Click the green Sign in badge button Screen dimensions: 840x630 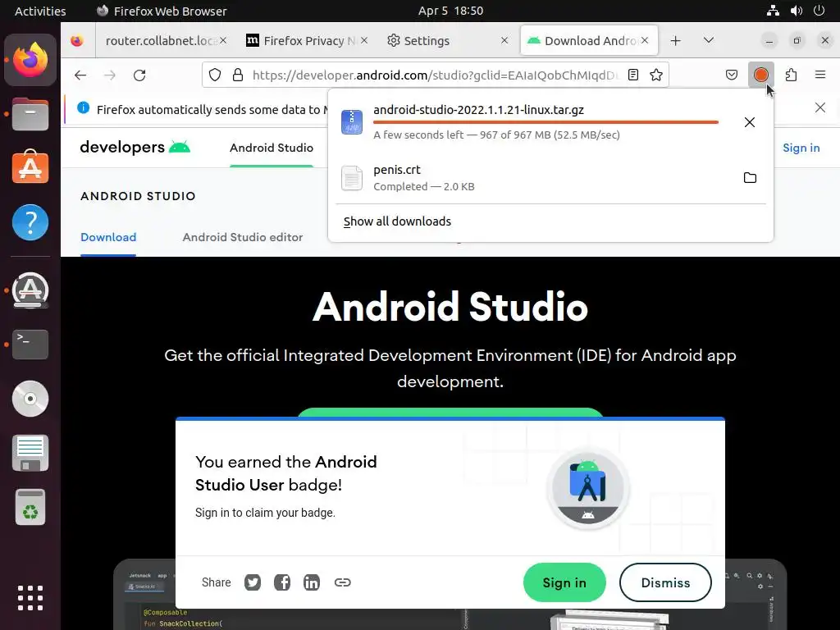click(x=564, y=582)
